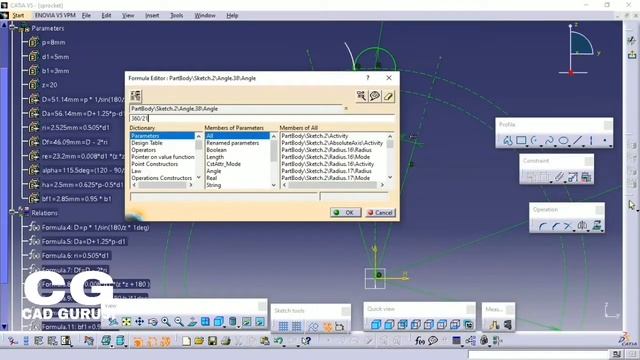Toggle Snap to Point in Sketch tools

(x=297, y=326)
